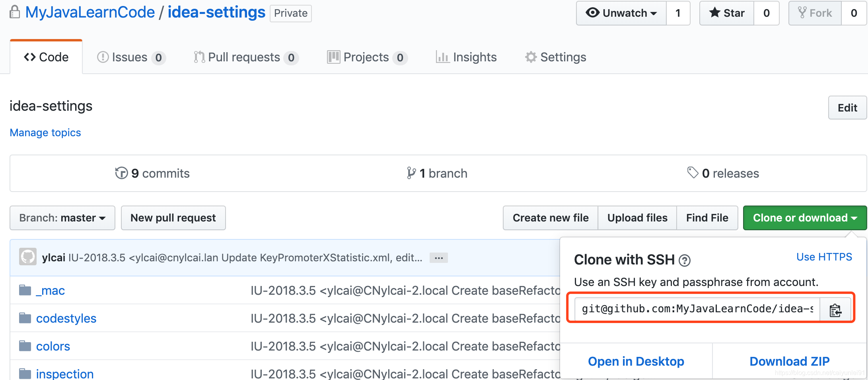The width and height of the screenshot is (868, 380).
Task: Click Open in Desktop
Action: click(636, 361)
